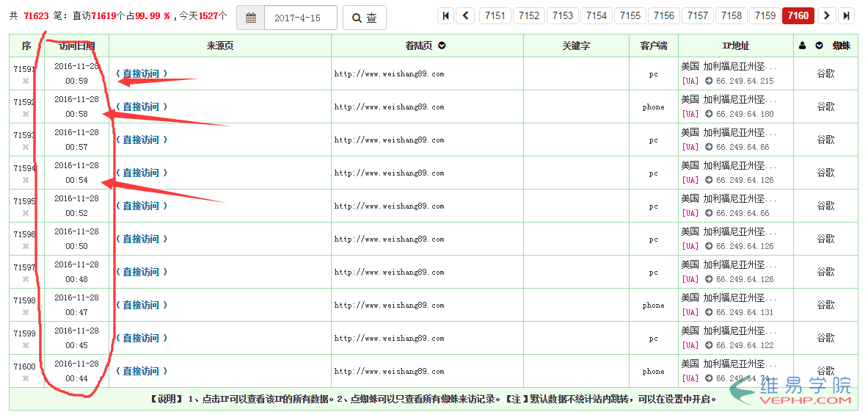Go to page 7156
This screenshot has height=415, width=868.
[664, 15]
